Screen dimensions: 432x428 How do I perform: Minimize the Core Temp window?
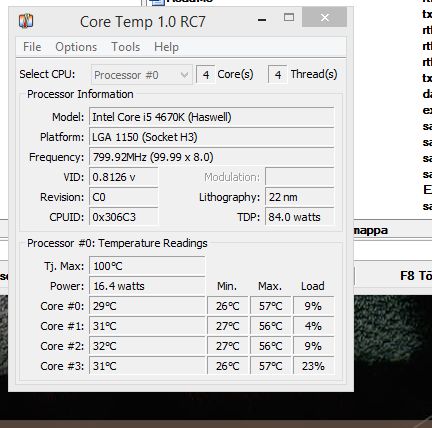pyautogui.click(x=262, y=20)
